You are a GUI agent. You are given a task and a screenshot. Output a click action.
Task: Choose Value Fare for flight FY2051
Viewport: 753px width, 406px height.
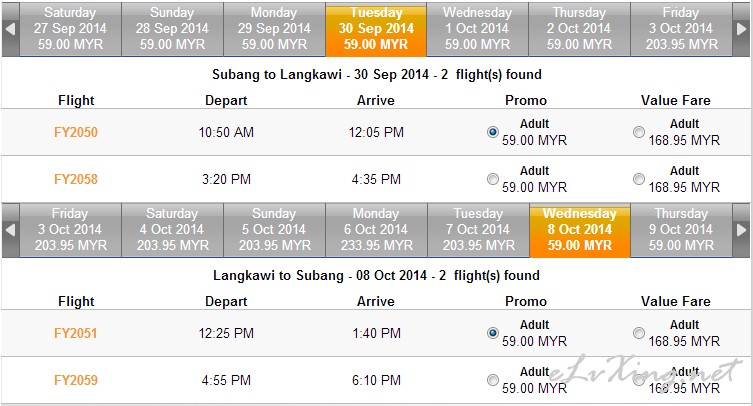click(639, 333)
